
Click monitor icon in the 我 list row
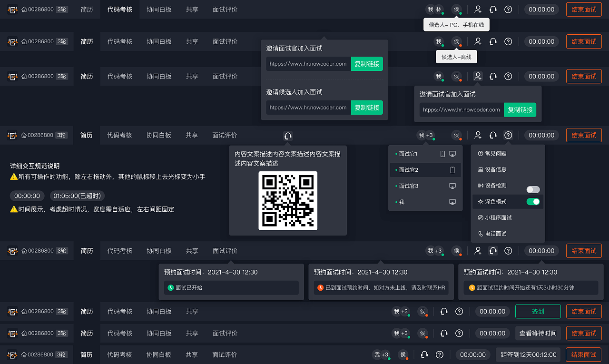click(x=452, y=202)
